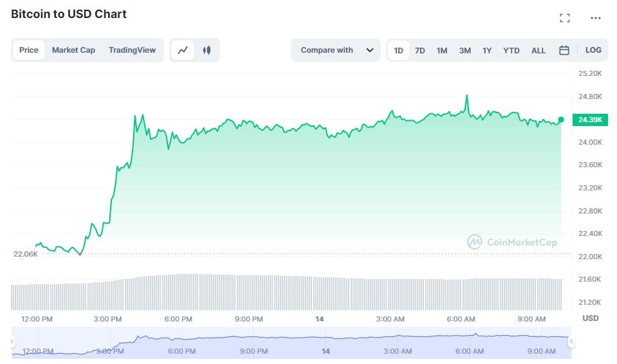Show the 3M time range
617x364 pixels.
465,50
